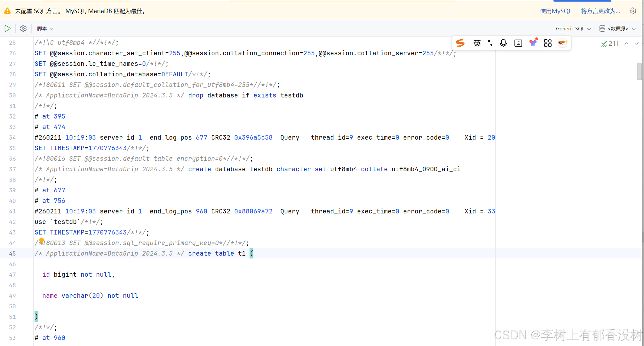Toggle the punctuation mode in input bar
Screen dimensions: 644x346
click(x=490, y=43)
